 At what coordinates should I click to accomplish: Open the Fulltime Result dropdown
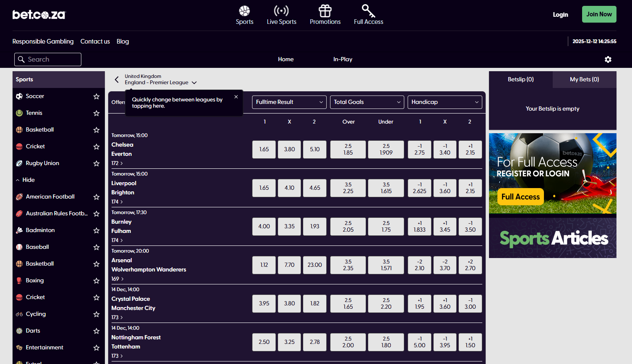coord(289,102)
